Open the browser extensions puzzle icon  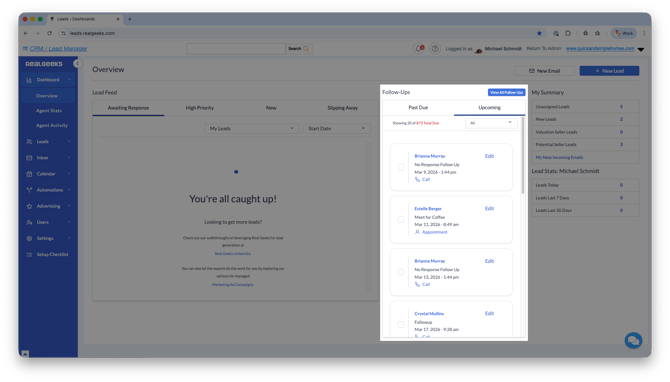(568, 33)
